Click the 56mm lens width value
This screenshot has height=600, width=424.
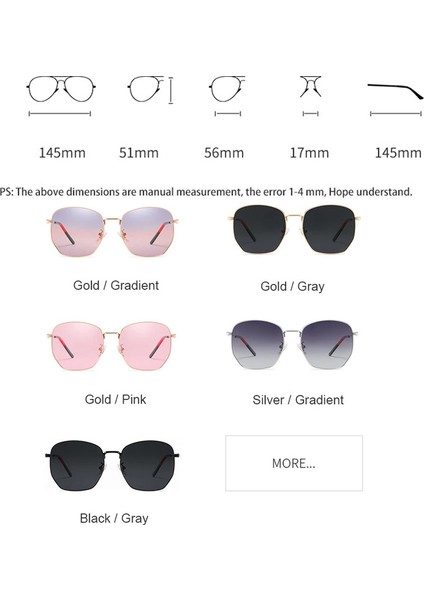point(224,153)
